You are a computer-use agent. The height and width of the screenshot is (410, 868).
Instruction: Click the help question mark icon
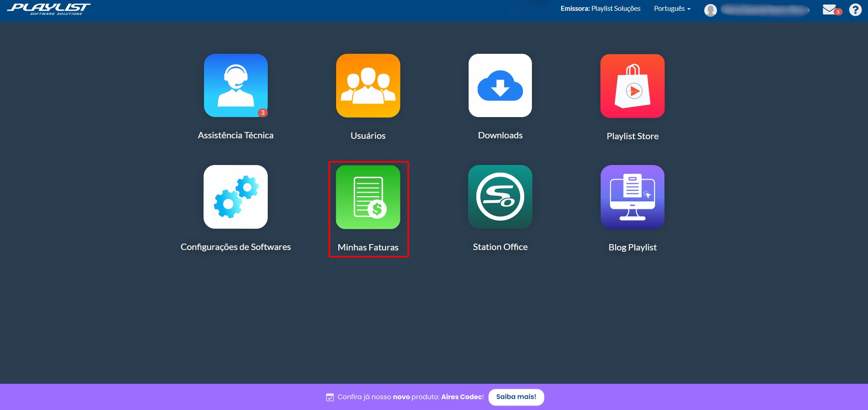click(855, 9)
